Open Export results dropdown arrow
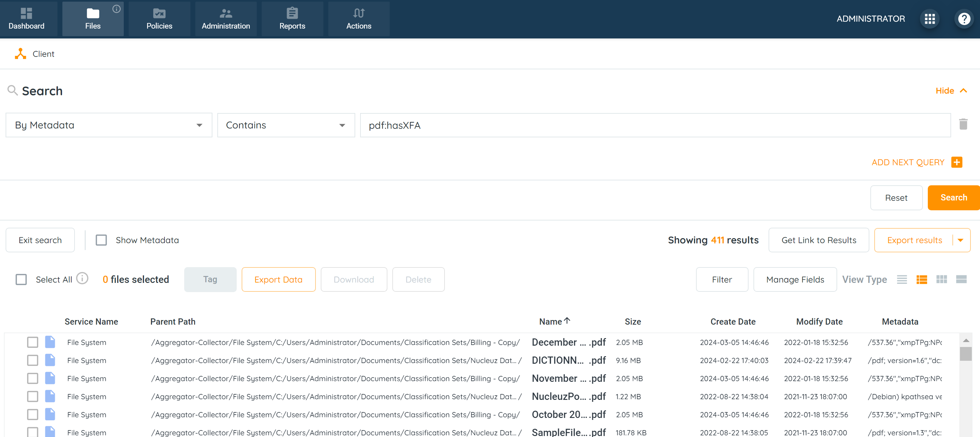Screen dimensions: 980x437 pos(960,240)
